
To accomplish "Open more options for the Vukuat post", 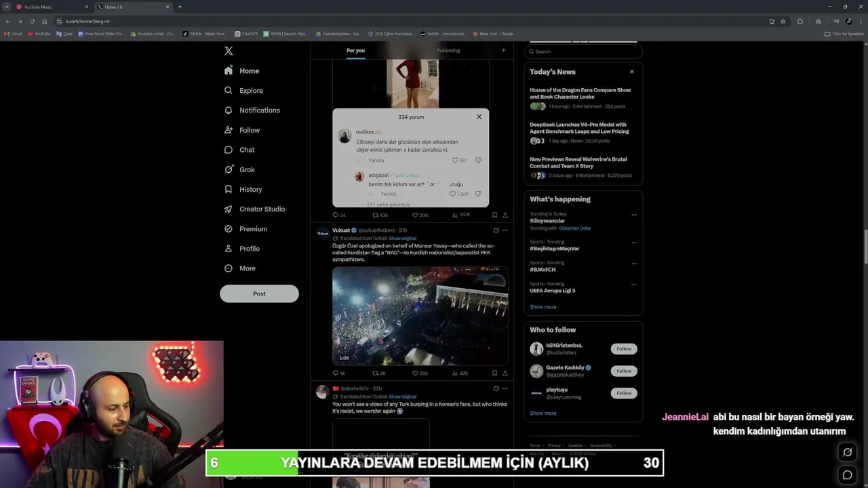I will [505, 230].
